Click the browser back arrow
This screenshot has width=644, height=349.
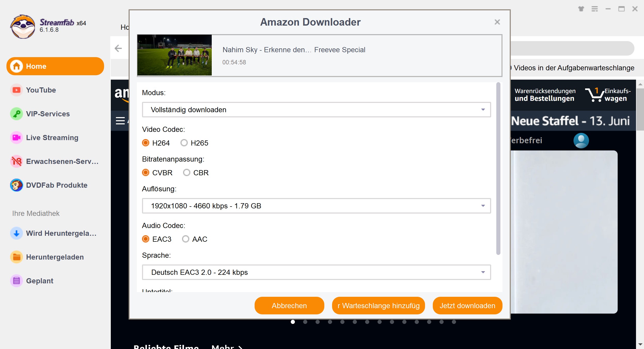point(118,48)
